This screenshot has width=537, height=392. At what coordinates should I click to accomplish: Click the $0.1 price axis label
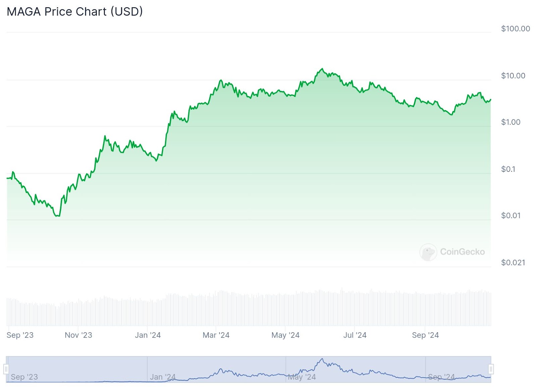508,169
